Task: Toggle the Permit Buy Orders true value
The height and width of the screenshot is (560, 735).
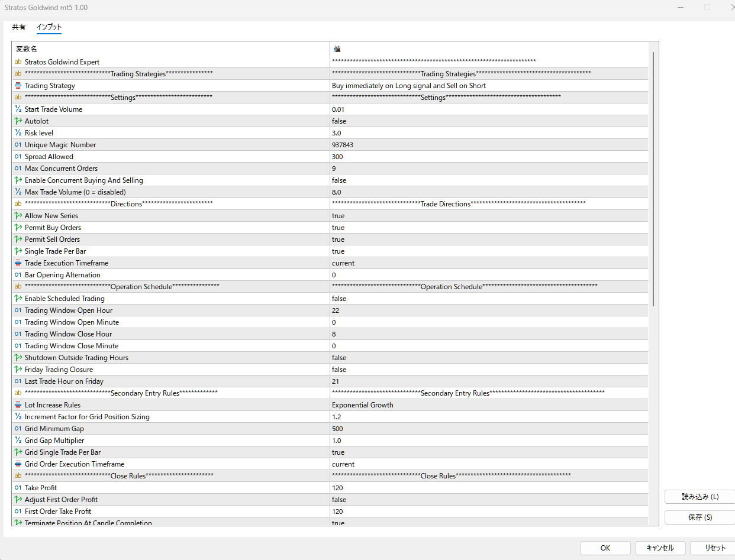Action: click(338, 228)
